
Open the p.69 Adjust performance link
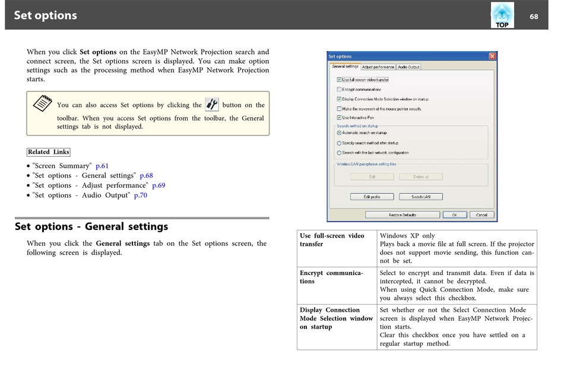[159, 185]
